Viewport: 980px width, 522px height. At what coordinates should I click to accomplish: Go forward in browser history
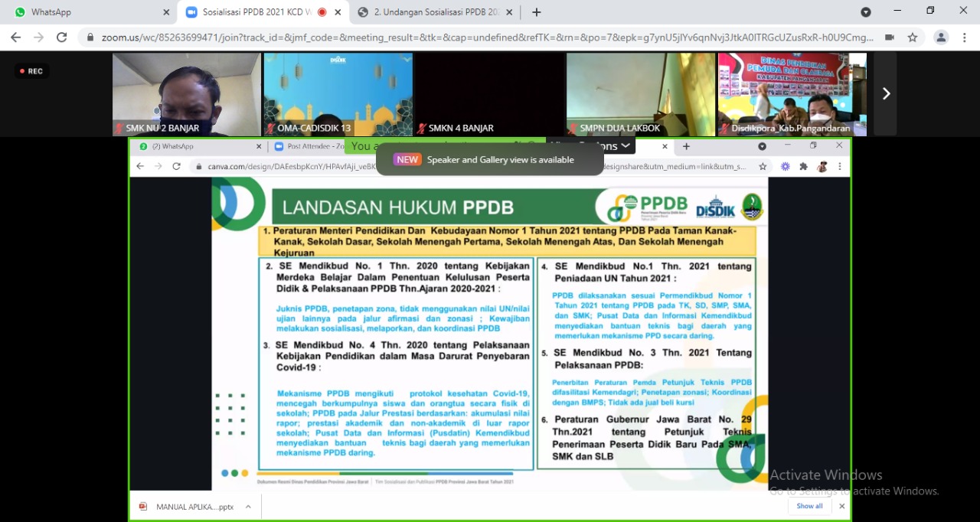pos(39,38)
